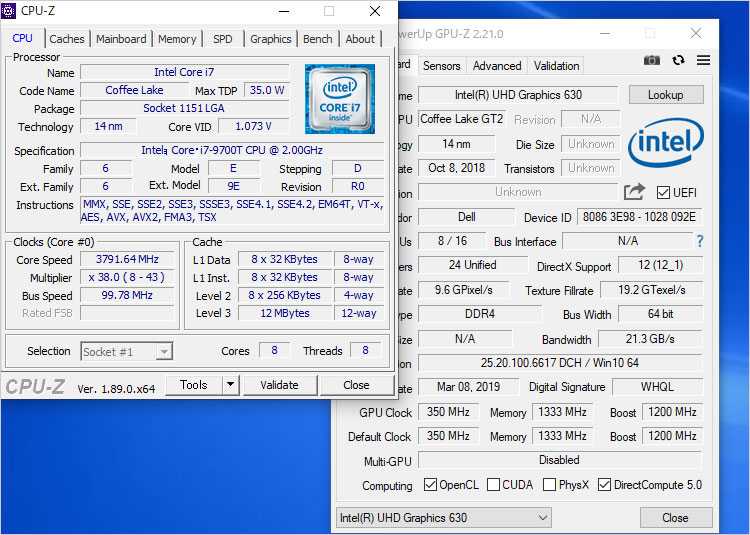Click the L1 Data 8 x 32 KBytes value
The height and width of the screenshot is (535, 750).
[x=285, y=259]
